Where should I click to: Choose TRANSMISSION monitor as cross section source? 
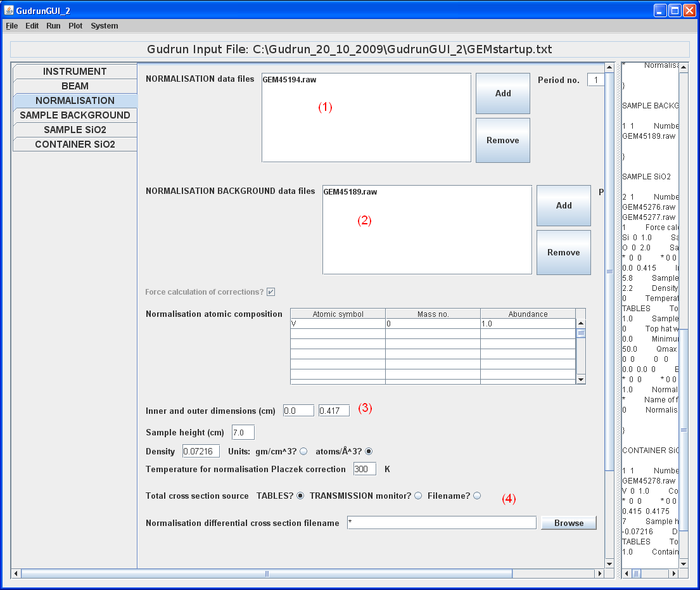pyautogui.click(x=418, y=496)
